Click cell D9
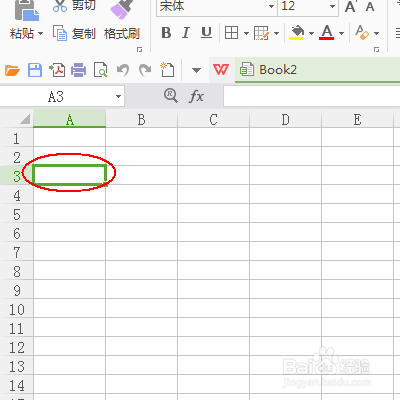The height and width of the screenshot is (400, 400). [x=286, y=290]
